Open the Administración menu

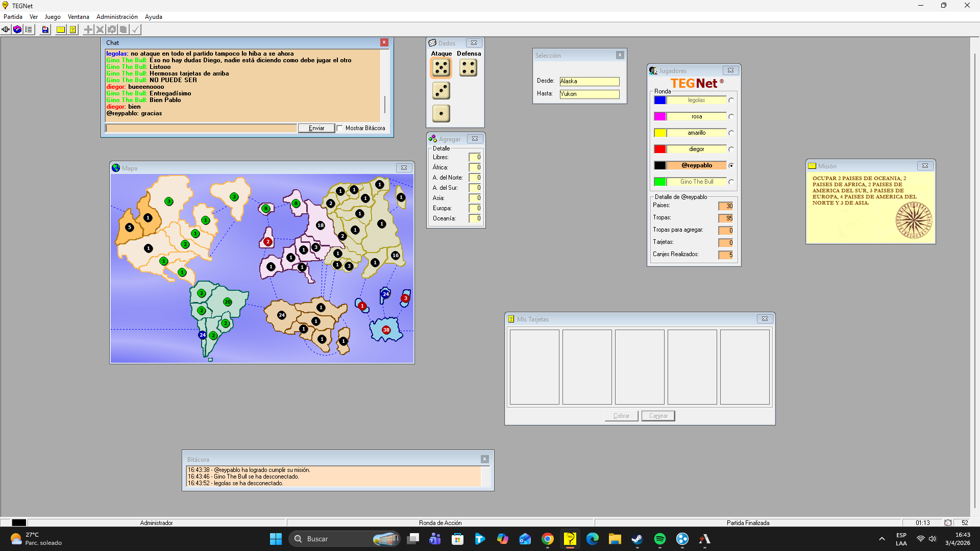click(117, 17)
